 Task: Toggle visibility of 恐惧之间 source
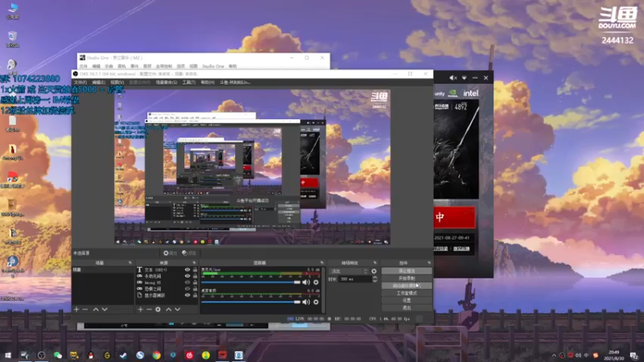tap(188, 289)
